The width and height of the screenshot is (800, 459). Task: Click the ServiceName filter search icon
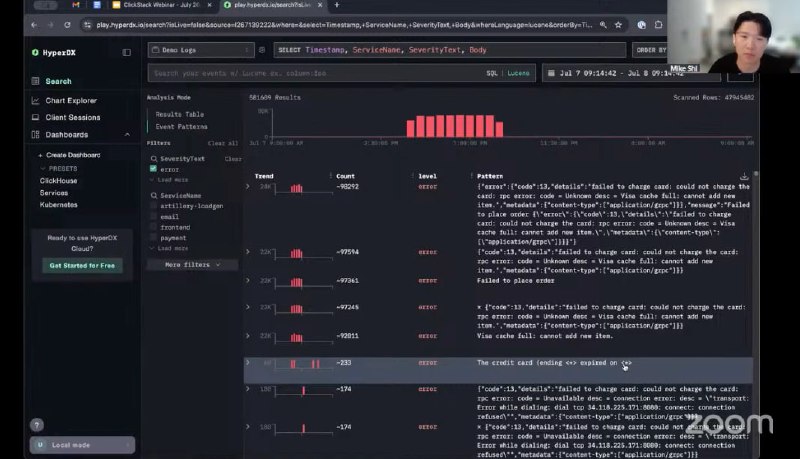click(x=154, y=195)
